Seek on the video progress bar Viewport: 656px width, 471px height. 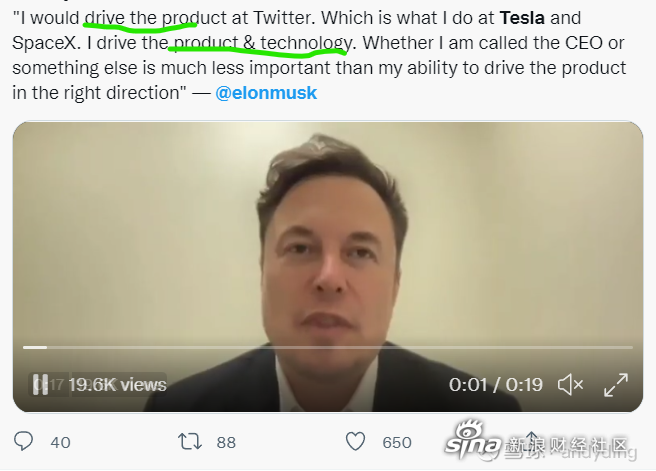(x=328, y=347)
